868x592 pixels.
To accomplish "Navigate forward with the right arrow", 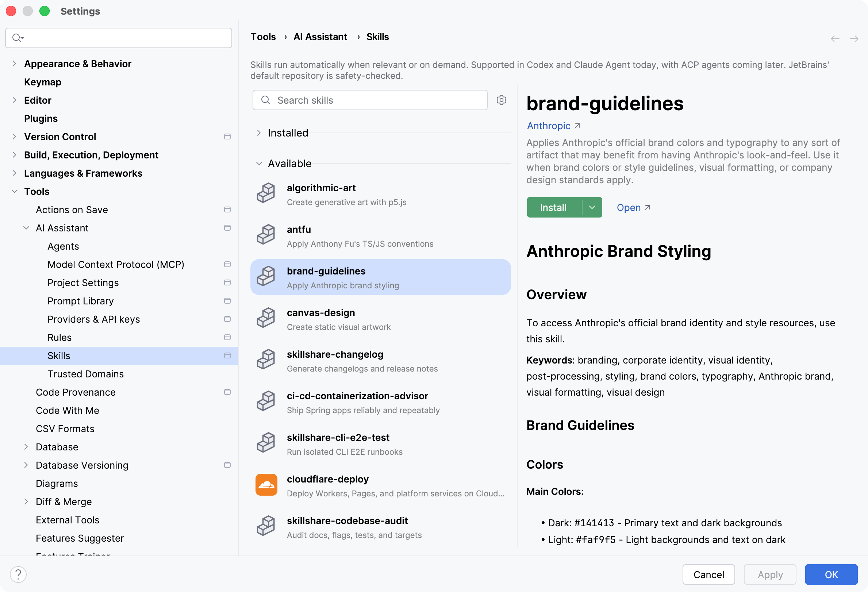I will tap(854, 38).
